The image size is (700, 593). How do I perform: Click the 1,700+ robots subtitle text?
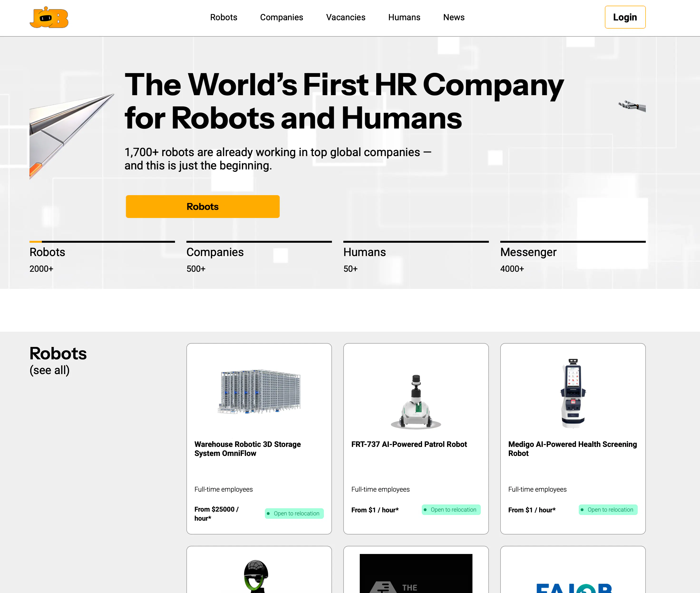278,159
